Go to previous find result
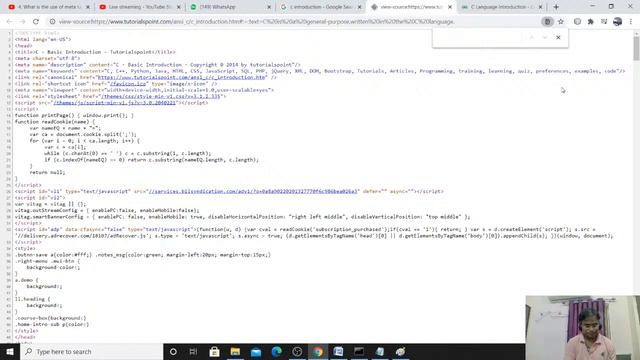Screen dimensions: 640x360 coord(532,38)
